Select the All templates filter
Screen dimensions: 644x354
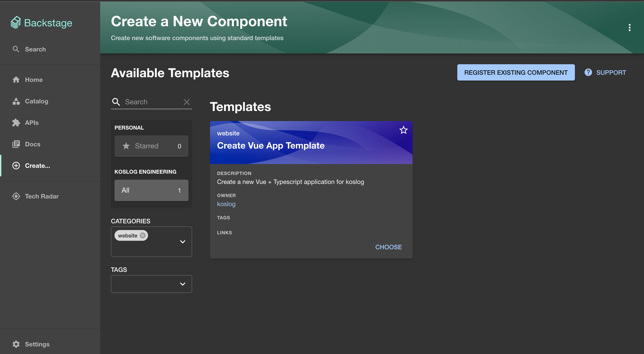151,190
